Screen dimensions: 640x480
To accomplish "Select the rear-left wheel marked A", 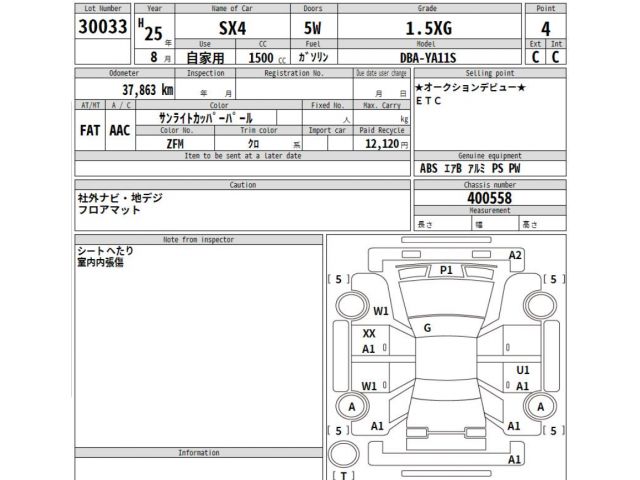I will (350, 406).
